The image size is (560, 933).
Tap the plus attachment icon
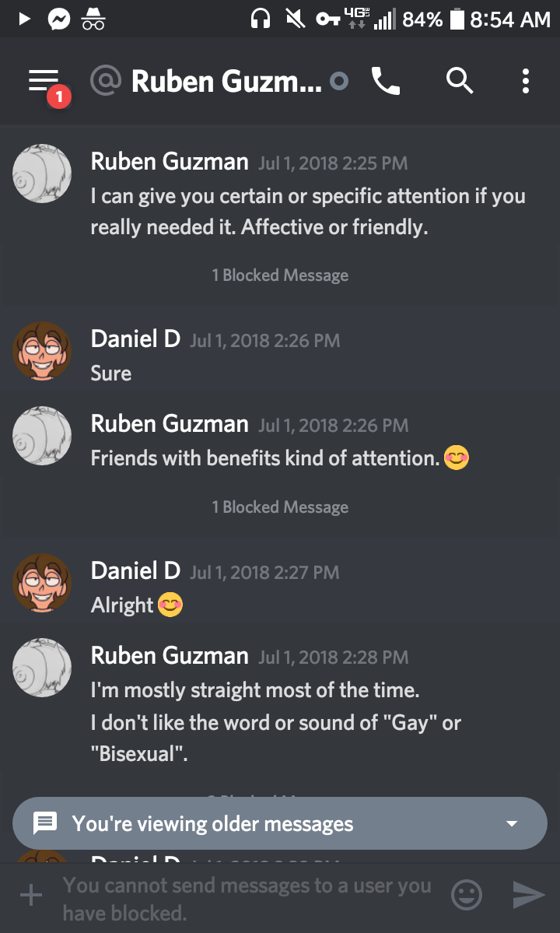pos(31,896)
